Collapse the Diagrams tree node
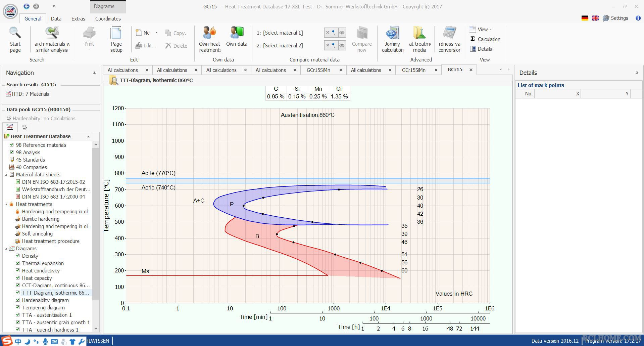Screen dimensions: 644x346 click(6, 249)
